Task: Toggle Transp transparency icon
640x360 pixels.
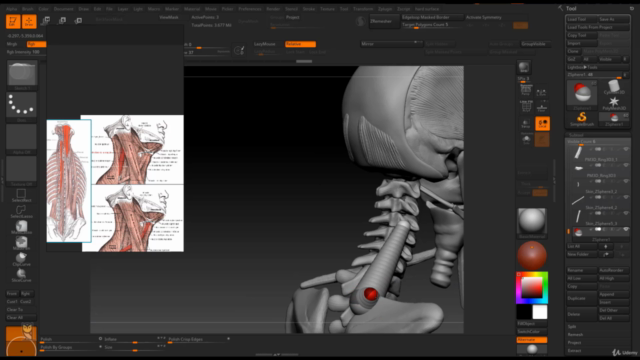Action: click(x=526, y=124)
